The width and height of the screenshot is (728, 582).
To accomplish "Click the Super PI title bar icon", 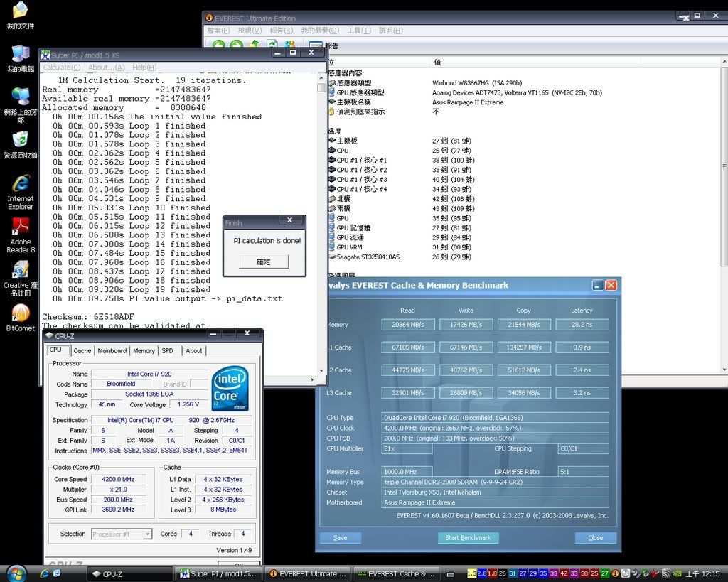I will pos(45,55).
